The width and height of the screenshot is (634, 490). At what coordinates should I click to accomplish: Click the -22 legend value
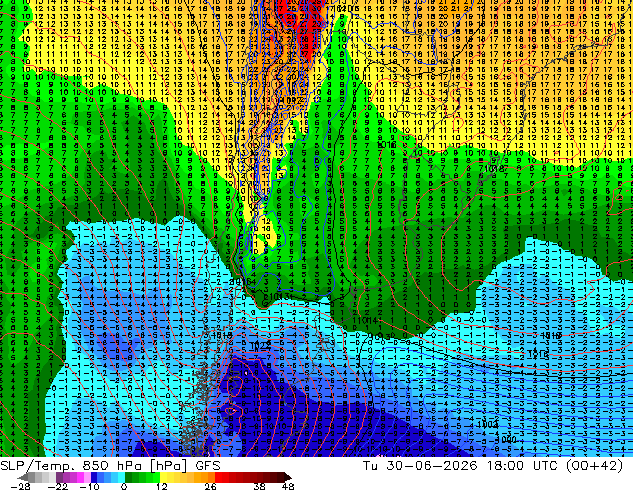coord(58,486)
